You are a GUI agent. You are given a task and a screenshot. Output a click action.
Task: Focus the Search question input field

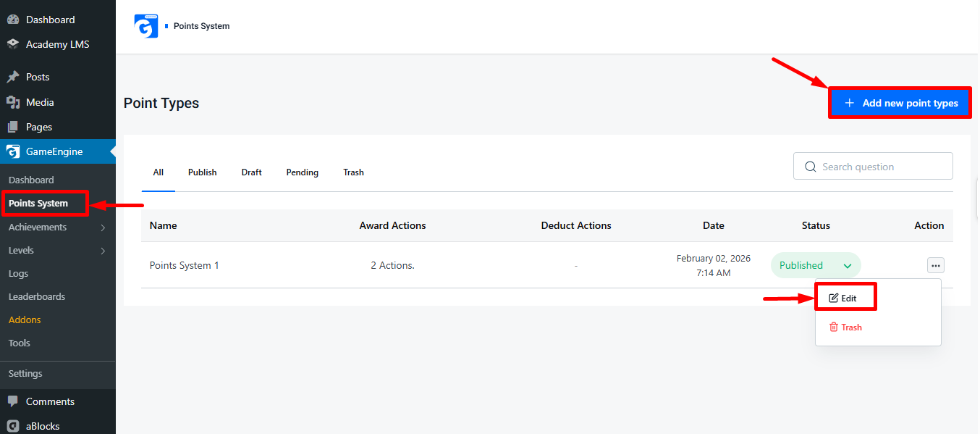click(x=873, y=166)
